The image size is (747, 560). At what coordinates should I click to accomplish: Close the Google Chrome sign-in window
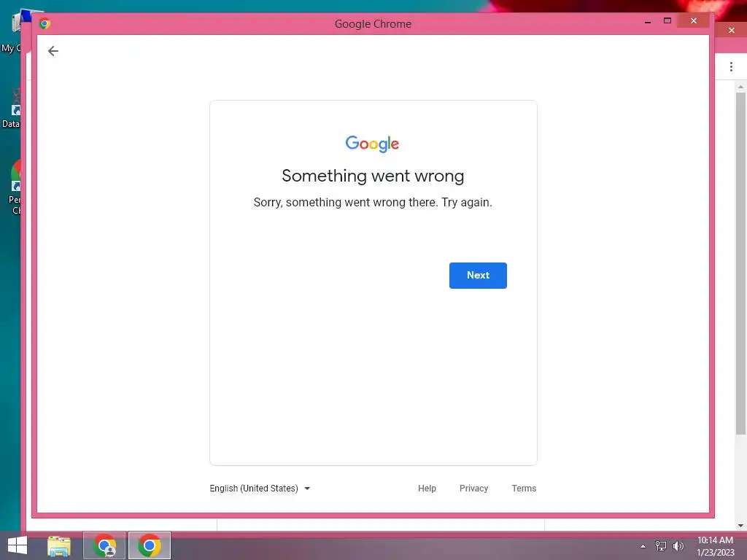(x=693, y=20)
